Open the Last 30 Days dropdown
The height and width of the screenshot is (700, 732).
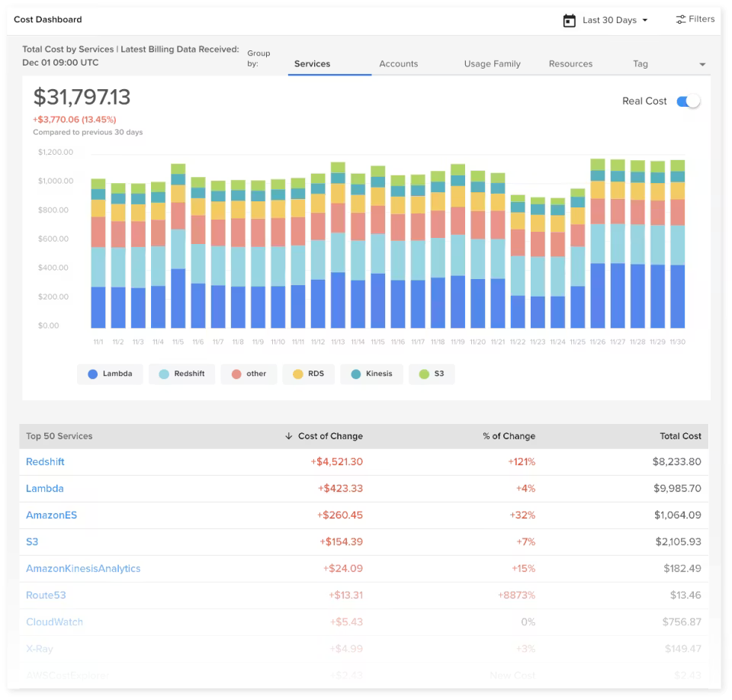pos(612,20)
